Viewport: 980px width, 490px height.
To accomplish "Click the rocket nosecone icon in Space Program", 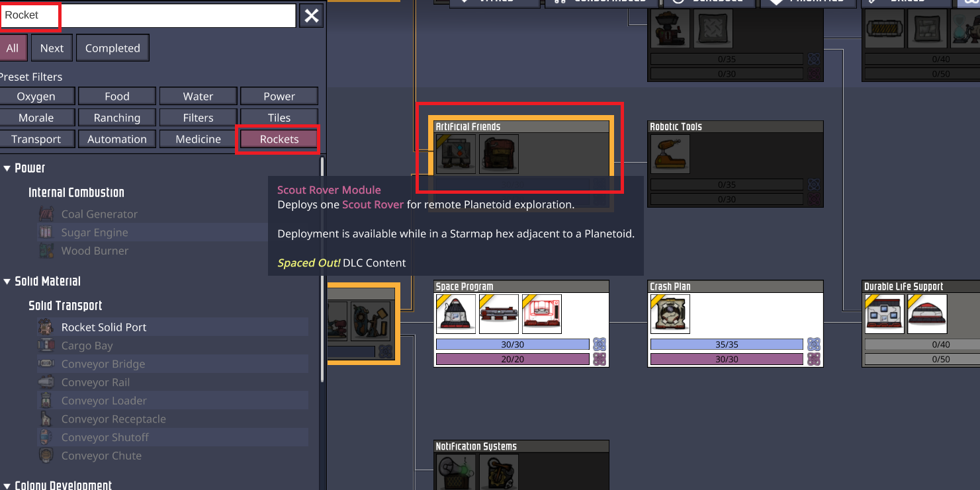I will click(456, 314).
